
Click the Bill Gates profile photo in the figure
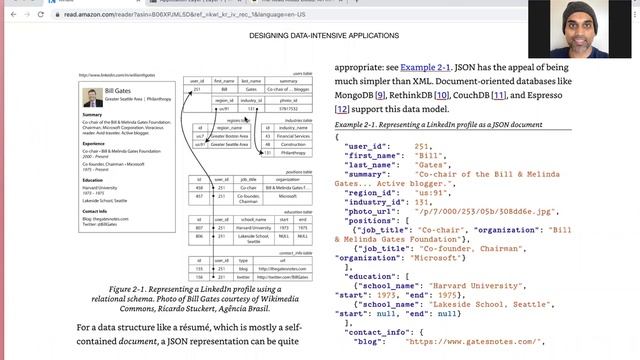93,98
